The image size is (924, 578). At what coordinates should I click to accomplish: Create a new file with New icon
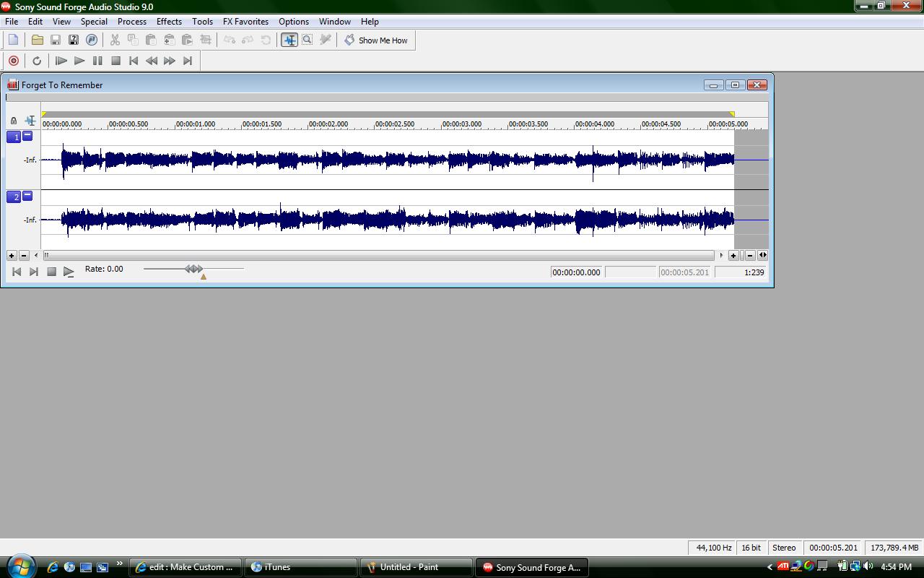[x=13, y=40]
